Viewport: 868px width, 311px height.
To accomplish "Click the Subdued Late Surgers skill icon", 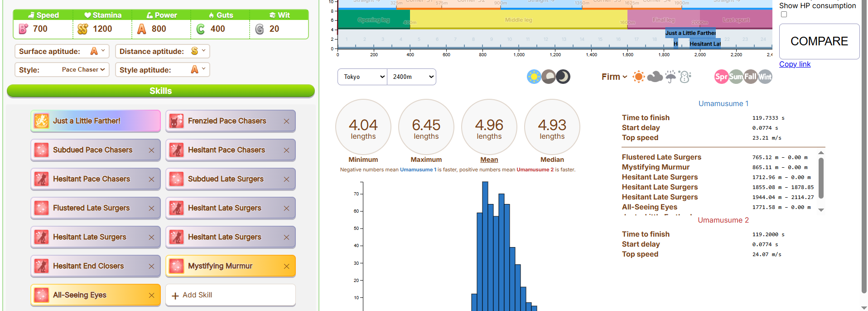I will [176, 179].
